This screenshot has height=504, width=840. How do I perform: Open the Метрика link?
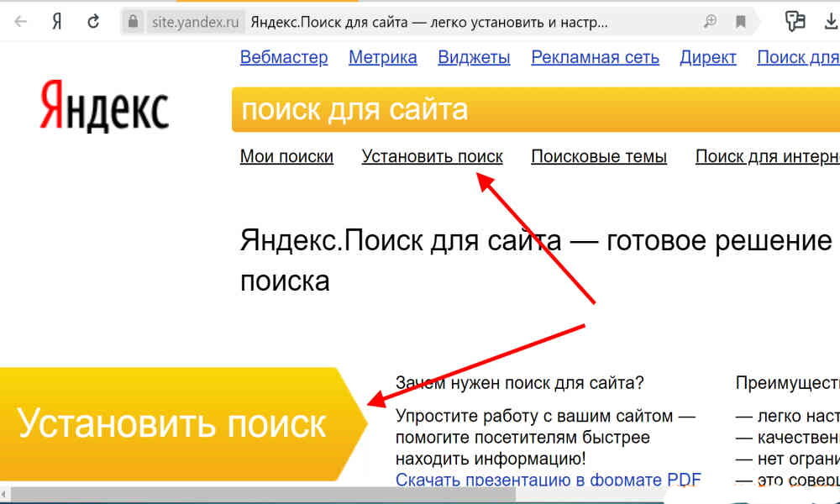tap(382, 57)
